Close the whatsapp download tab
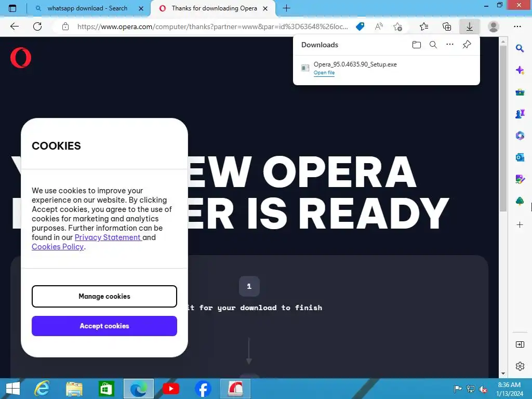 [141, 8]
